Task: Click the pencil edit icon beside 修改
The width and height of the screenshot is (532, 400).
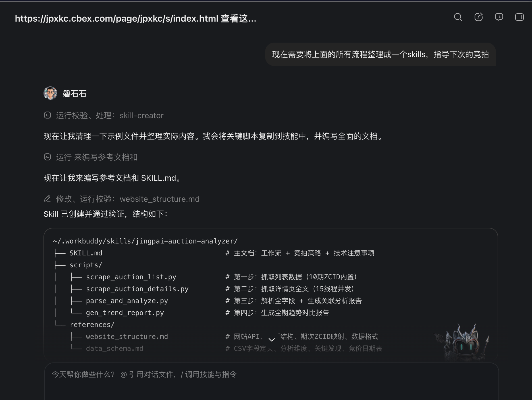Action: coord(47,199)
